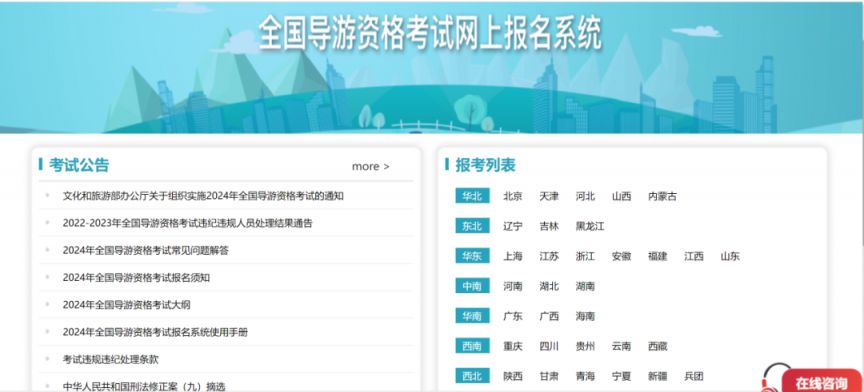The height and width of the screenshot is (392, 864).
Task: Choose 吉林 province
Action: [549, 226]
